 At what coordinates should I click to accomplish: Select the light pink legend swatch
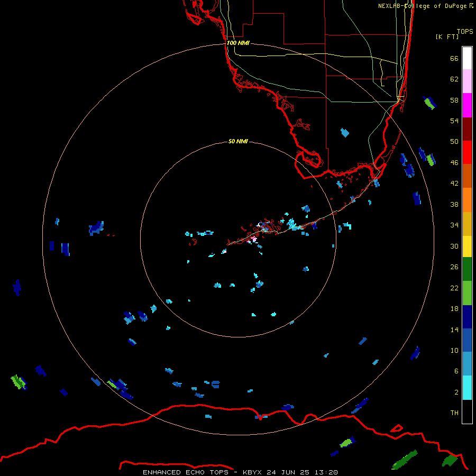pyautogui.click(x=467, y=81)
